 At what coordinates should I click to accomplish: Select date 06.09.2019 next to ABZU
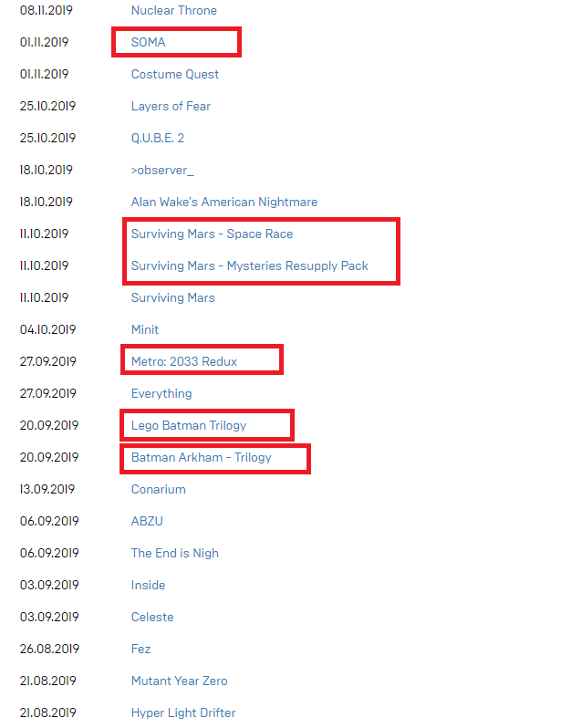point(49,522)
